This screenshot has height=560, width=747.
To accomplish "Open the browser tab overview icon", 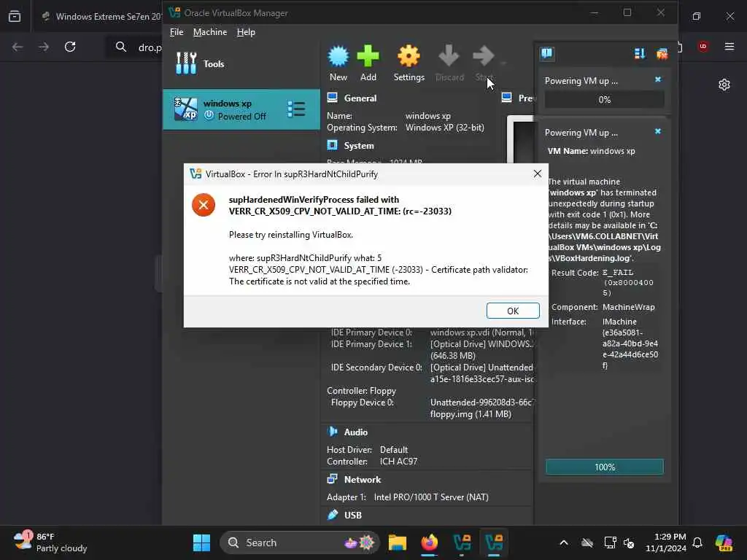I will (x=15, y=16).
